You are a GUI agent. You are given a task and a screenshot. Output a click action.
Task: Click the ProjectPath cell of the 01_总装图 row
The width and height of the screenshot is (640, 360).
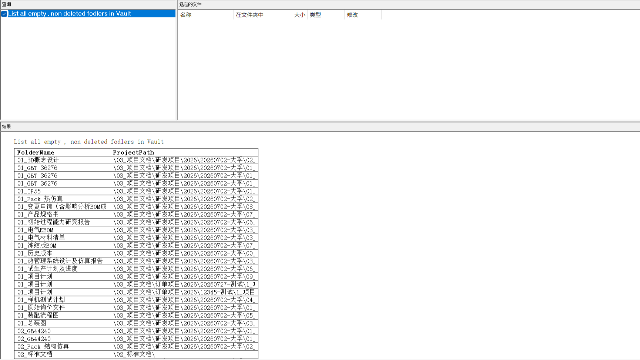[185, 323]
